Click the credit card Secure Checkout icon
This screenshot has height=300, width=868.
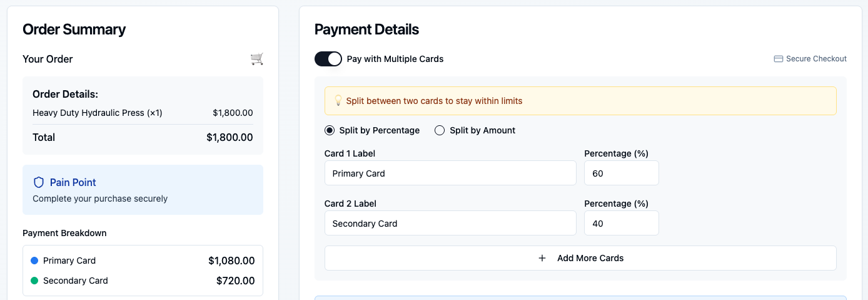coord(779,59)
